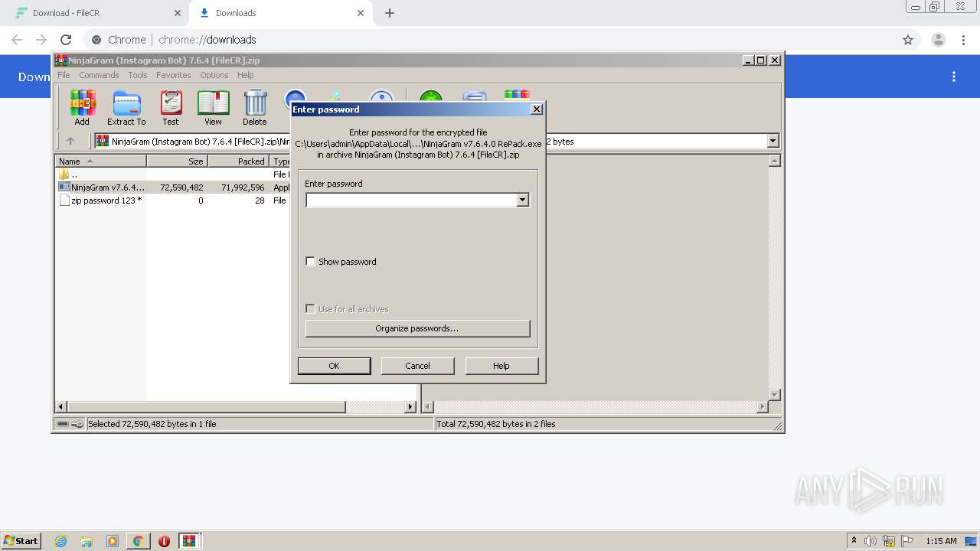Click the Action Center flag tray icon

point(907,541)
